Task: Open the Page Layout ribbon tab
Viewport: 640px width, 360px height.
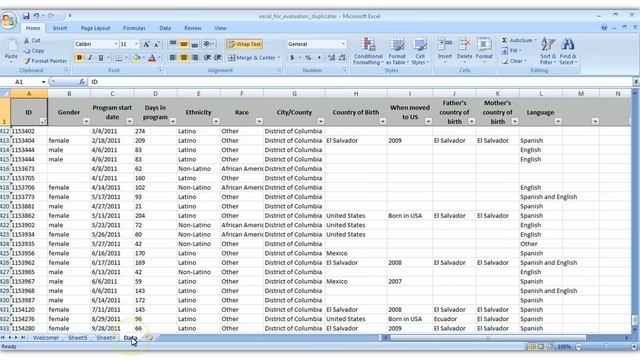Action: [x=95, y=28]
